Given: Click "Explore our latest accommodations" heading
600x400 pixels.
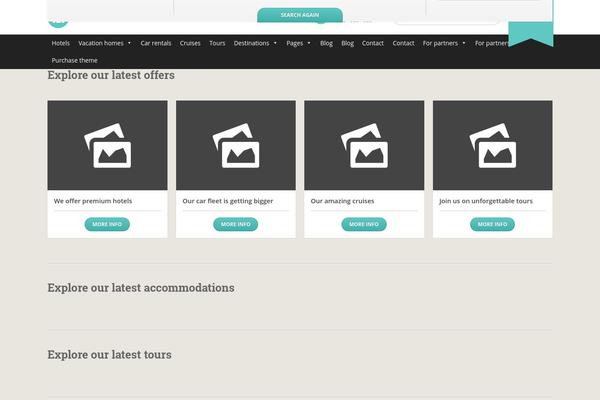Looking at the screenshot, I should click(x=141, y=287).
